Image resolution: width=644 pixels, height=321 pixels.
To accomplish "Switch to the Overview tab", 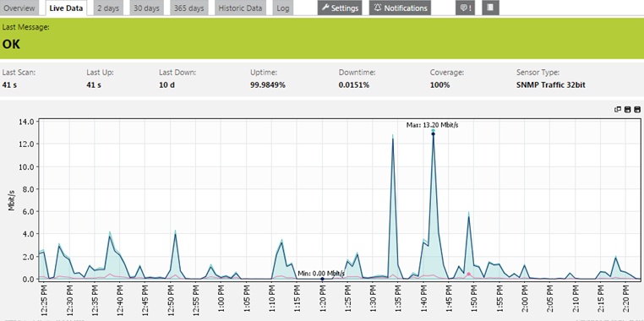I will click(x=19, y=8).
